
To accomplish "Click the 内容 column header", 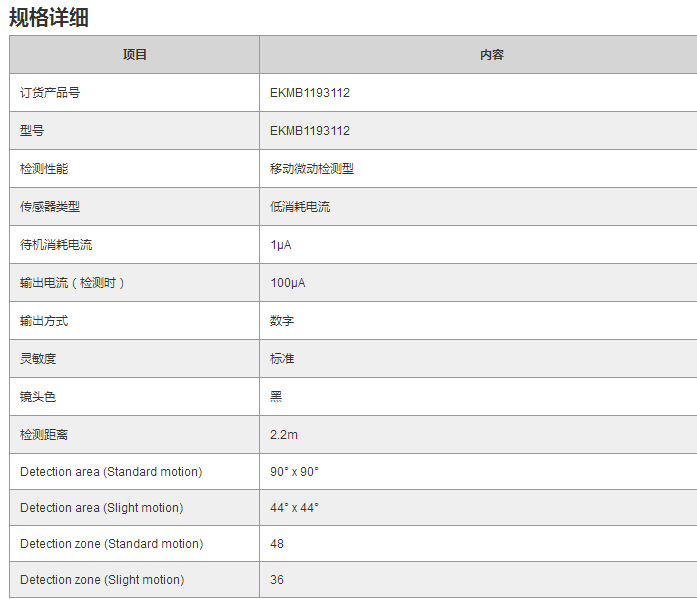I will point(491,55).
